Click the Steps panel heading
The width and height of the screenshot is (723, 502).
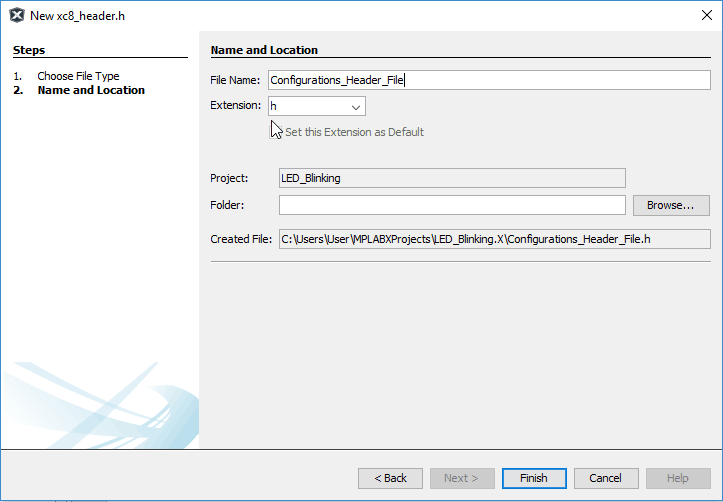tap(29, 50)
